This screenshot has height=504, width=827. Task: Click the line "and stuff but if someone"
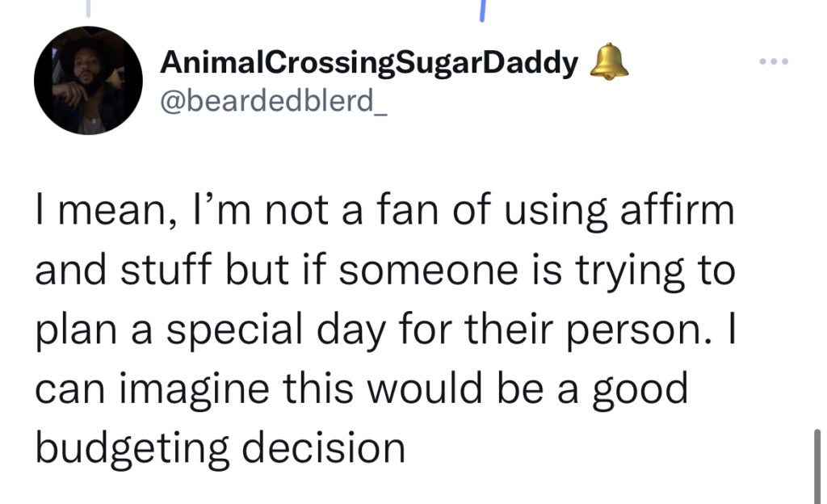[384, 272]
